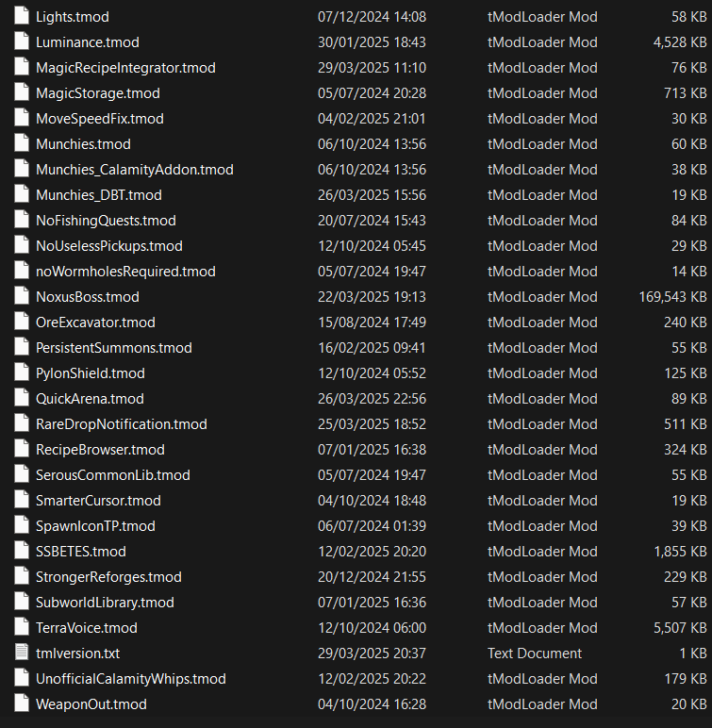Click the 5,507 KB size of TerraVoice.tmod
Viewport: 712px width, 728px height.
click(681, 628)
